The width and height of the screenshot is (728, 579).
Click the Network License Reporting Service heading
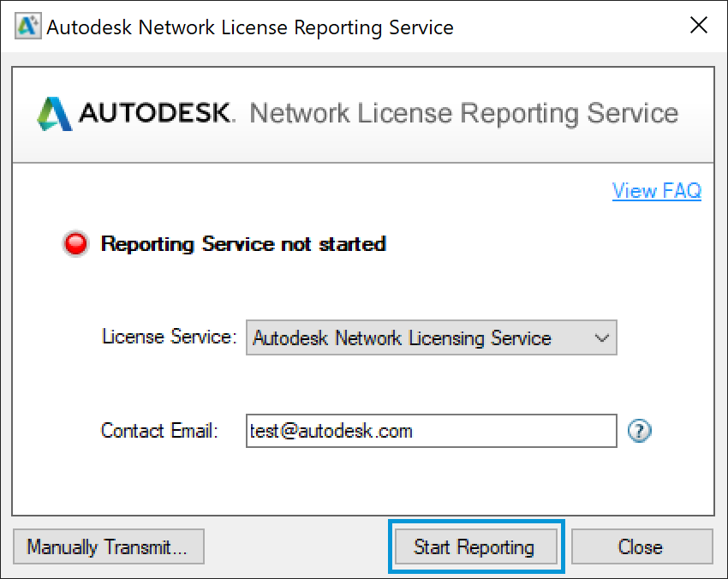(463, 113)
